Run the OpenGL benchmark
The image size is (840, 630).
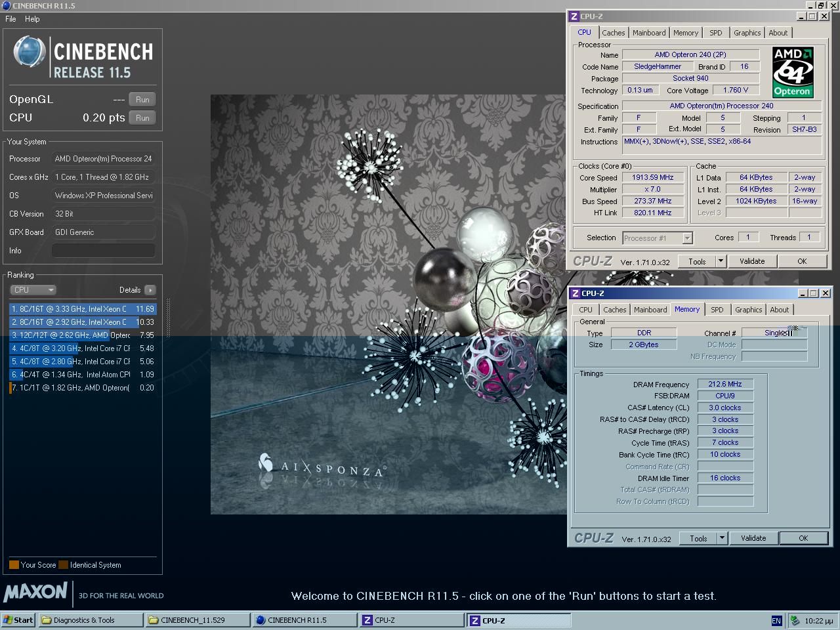click(x=142, y=100)
